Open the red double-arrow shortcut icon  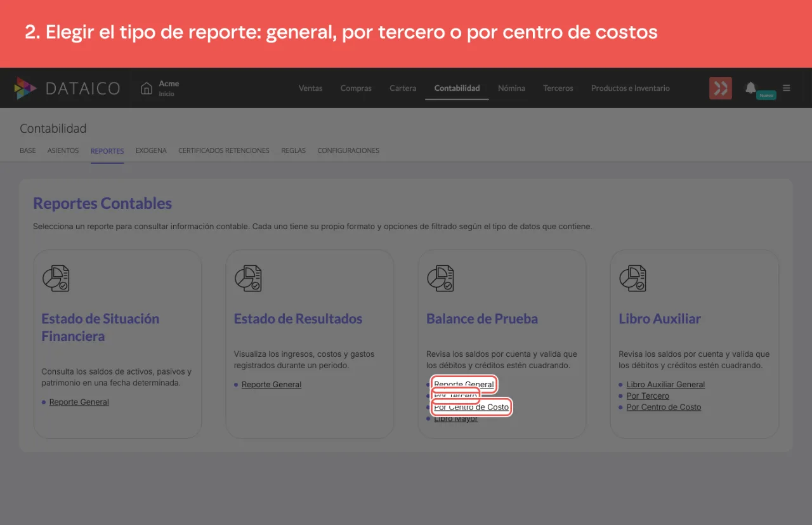(x=721, y=88)
